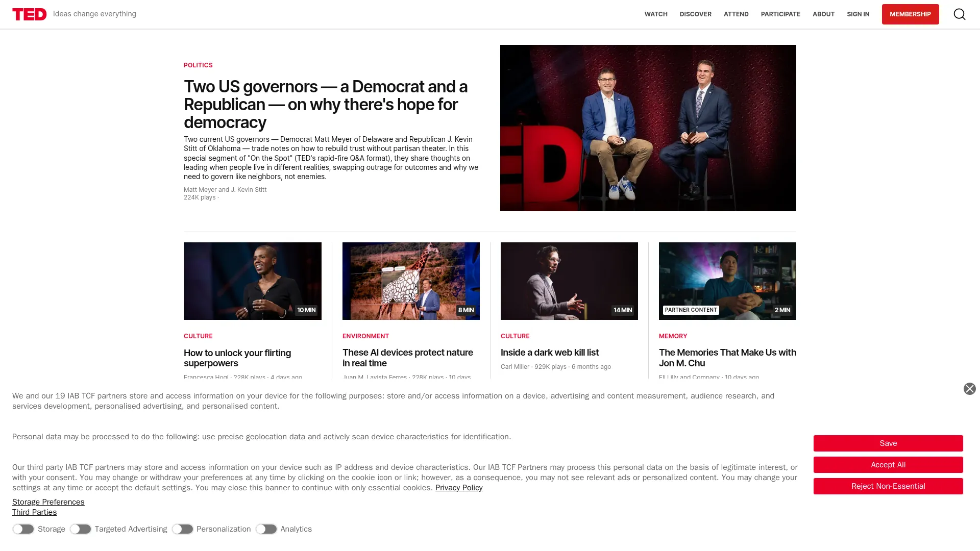
Task: Open the Watch menu
Action: pyautogui.click(x=655, y=14)
